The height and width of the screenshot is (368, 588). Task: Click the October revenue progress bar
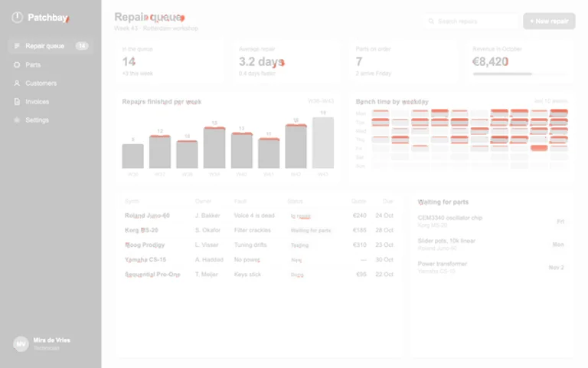tap(520, 74)
